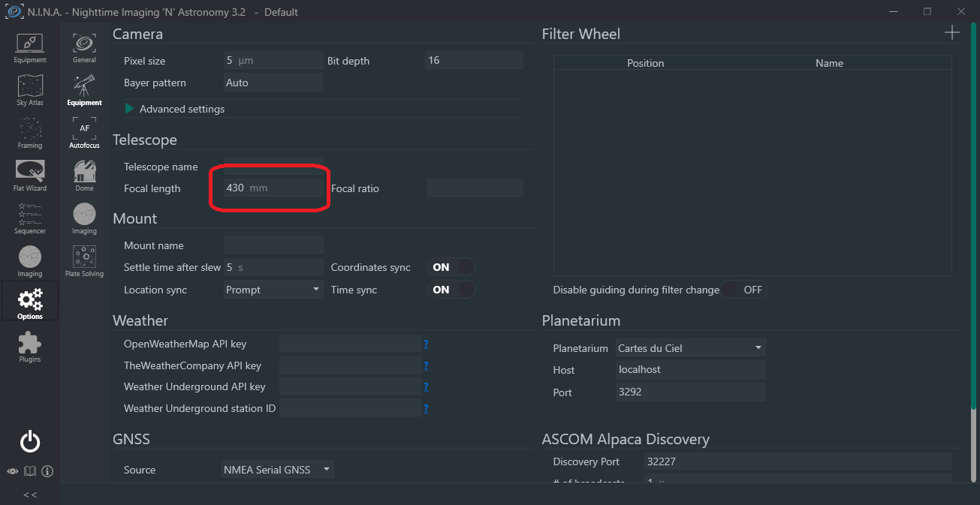
Task: Open the Sky Atlas section
Action: 30,90
